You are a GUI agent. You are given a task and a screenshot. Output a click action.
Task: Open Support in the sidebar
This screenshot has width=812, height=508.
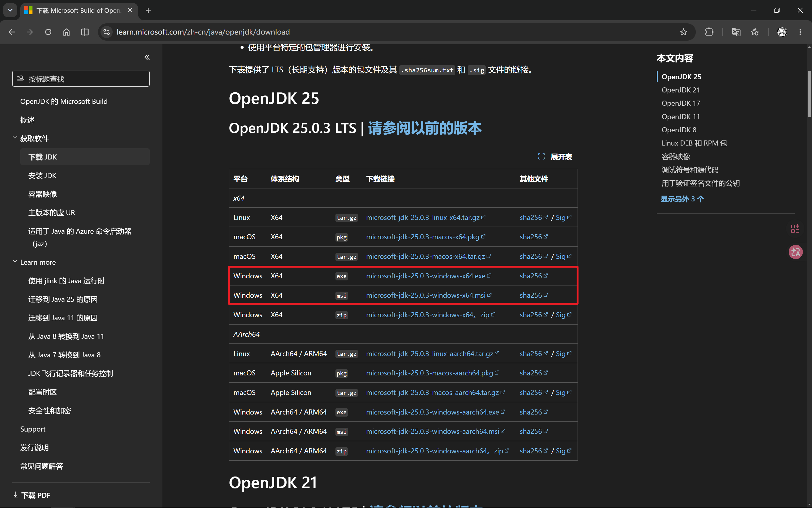tap(32, 429)
